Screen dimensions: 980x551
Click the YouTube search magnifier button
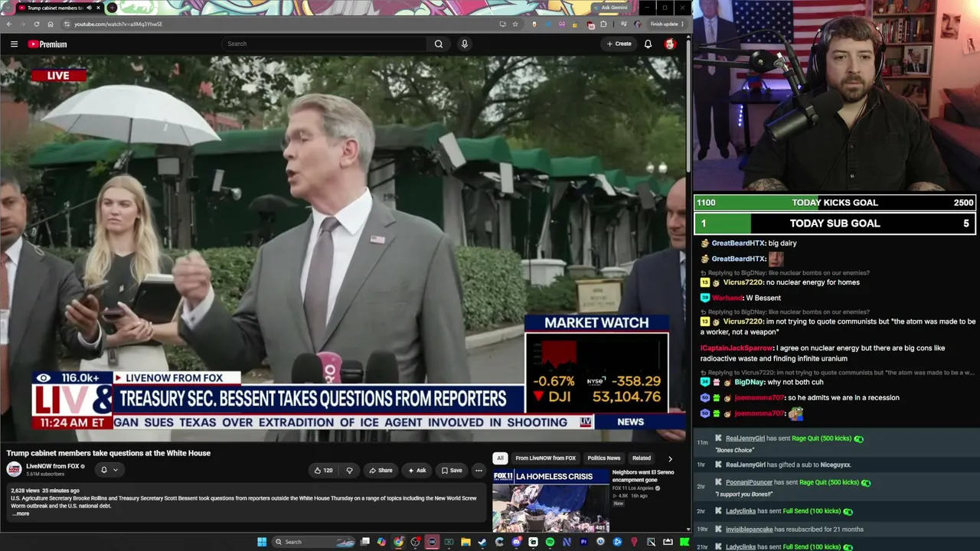pyautogui.click(x=439, y=44)
